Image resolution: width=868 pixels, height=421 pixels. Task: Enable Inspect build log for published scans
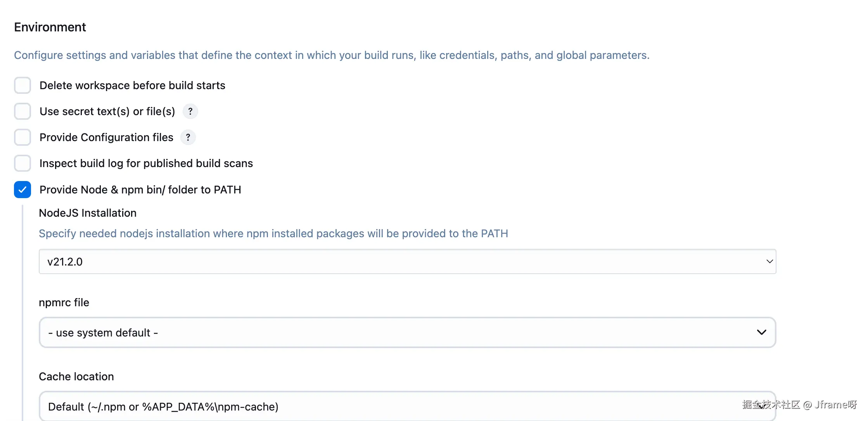pos(22,164)
